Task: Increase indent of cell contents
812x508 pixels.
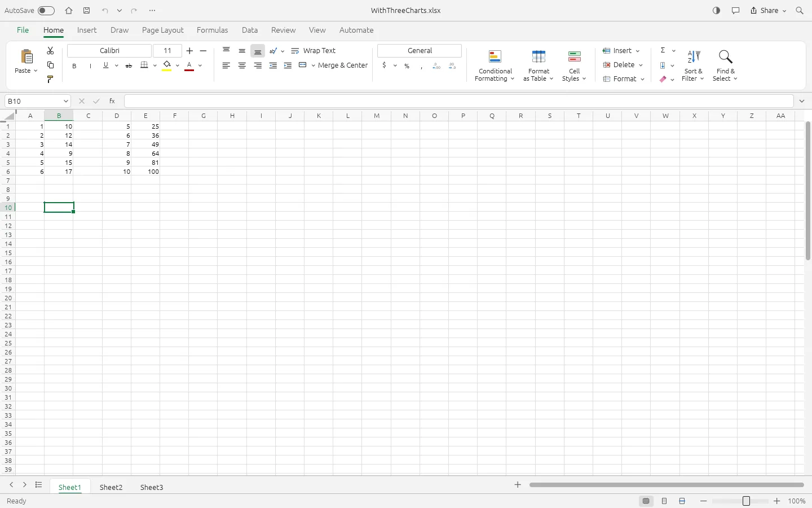Action: pos(288,65)
